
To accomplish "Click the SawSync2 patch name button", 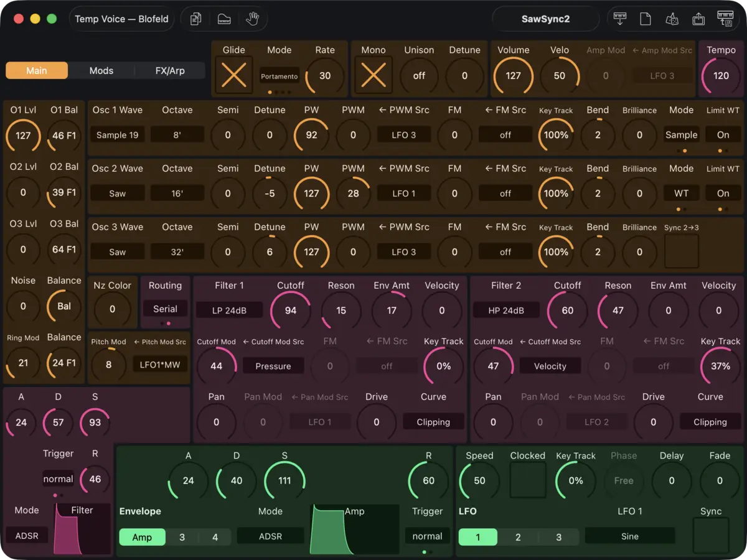I will (545, 19).
